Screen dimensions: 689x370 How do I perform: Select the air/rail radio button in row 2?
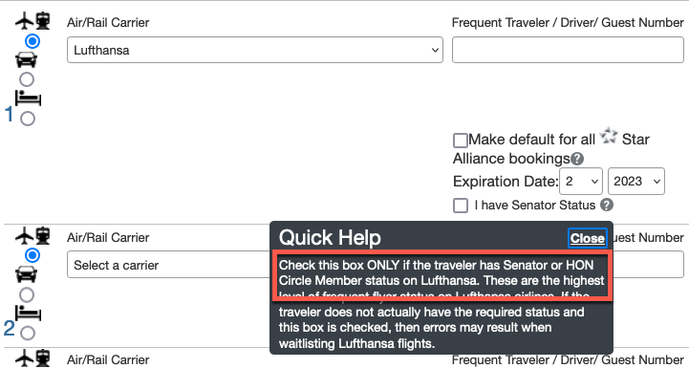click(x=32, y=255)
